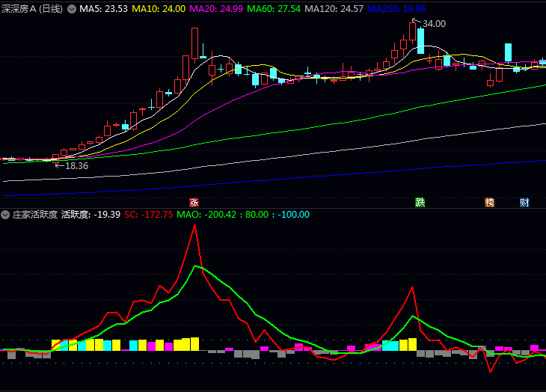Click the red 涨 event marker icon

point(194,203)
